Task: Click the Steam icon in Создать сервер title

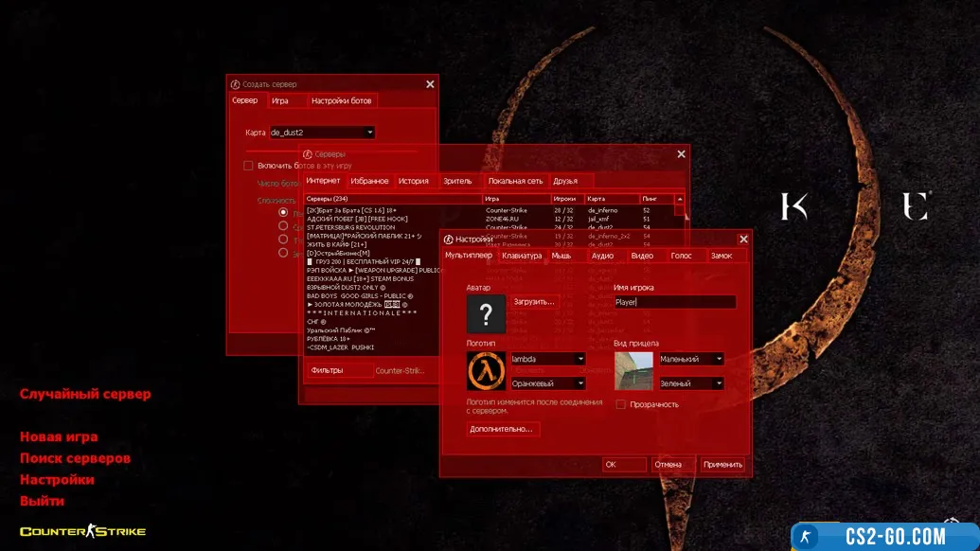Action: click(x=236, y=84)
